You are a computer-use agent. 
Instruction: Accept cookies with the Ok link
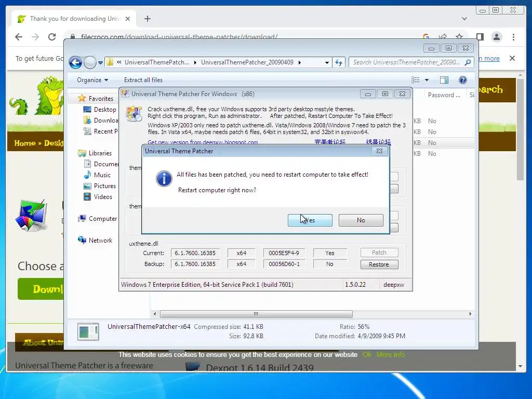pyautogui.click(x=367, y=354)
